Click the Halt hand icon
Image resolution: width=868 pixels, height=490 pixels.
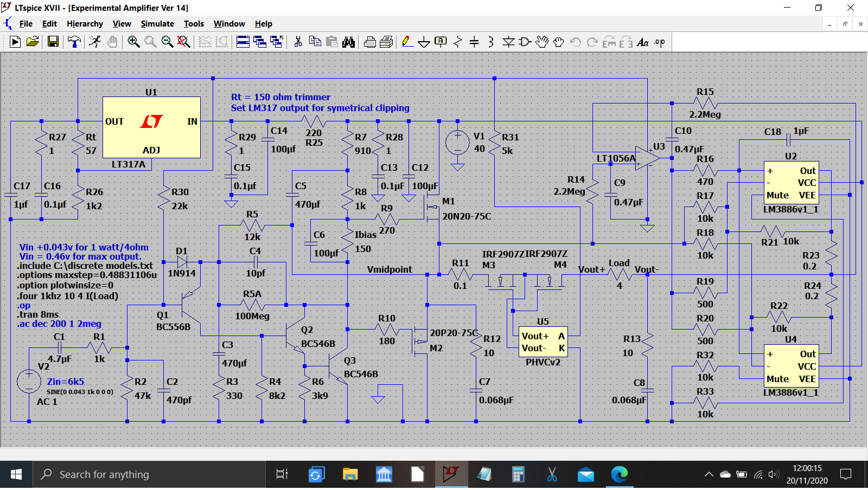(112, 42)
